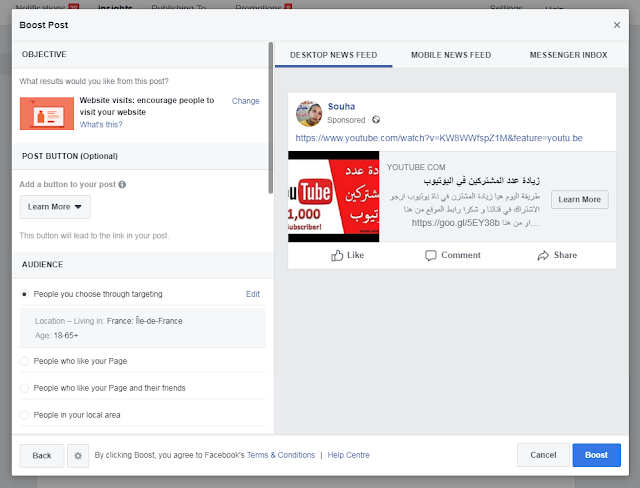Click Learn More button in ad preview
The width and height of the screenshot is (640, 488).
pos(580,200)
